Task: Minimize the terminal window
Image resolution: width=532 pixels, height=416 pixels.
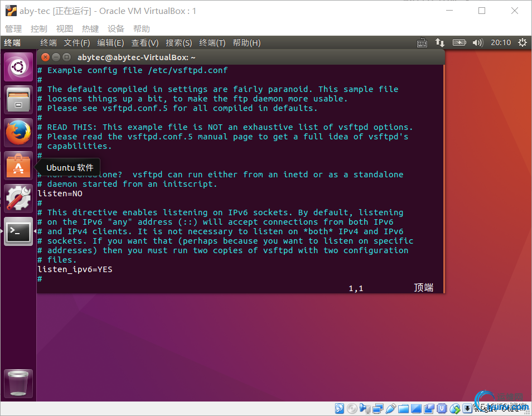Action: coord(56,57)
